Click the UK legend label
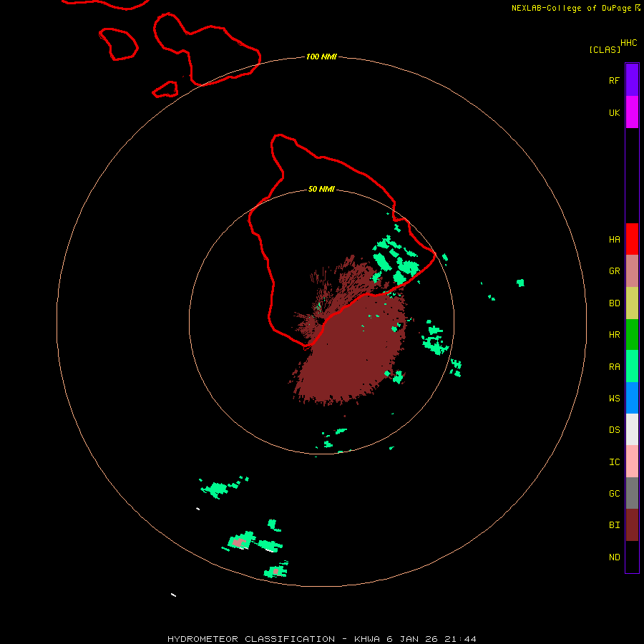The width and height of the screenshot is (644, 644). pos(614,112)
